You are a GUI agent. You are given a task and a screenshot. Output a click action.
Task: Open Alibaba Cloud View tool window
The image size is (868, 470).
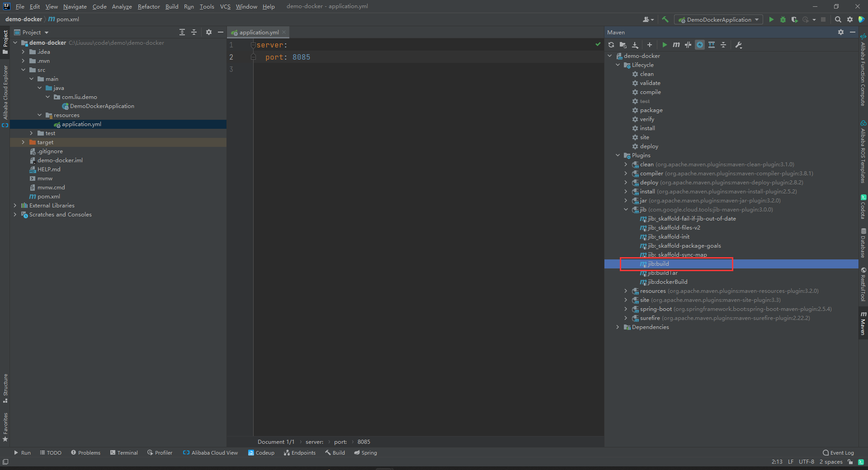(x=210, y=452)
